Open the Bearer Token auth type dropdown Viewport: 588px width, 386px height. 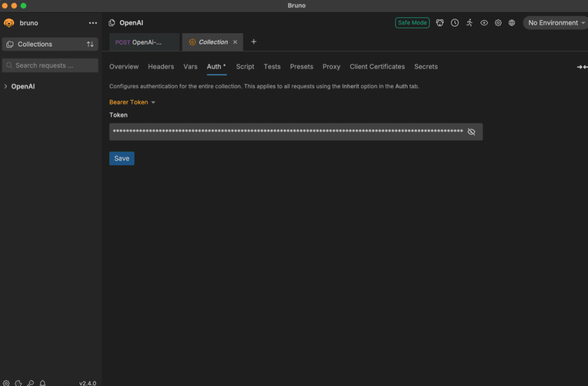pyautogui.click(x=132, y=102)
